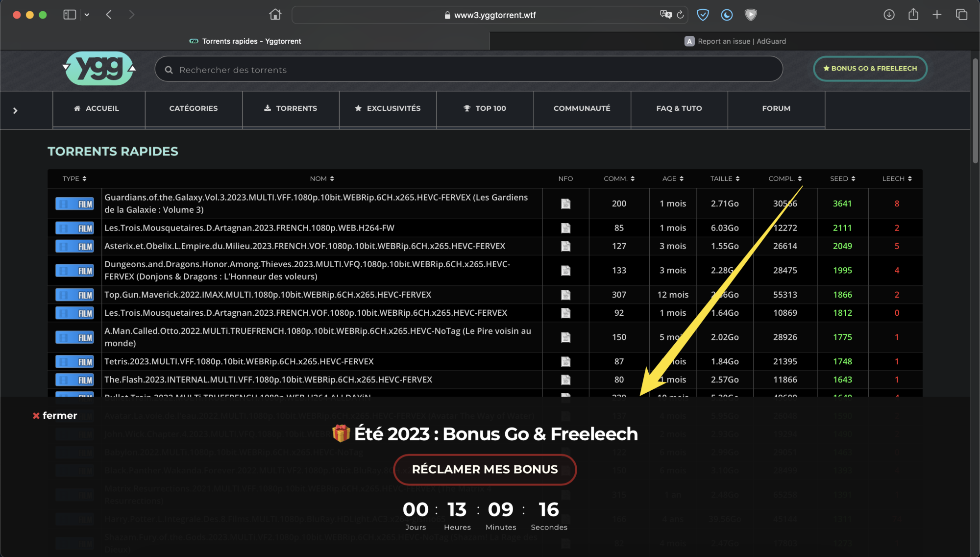Click the Share icon in Safari toolbar
The width and height of the screenshot is (980, 557).
(913, 15)
